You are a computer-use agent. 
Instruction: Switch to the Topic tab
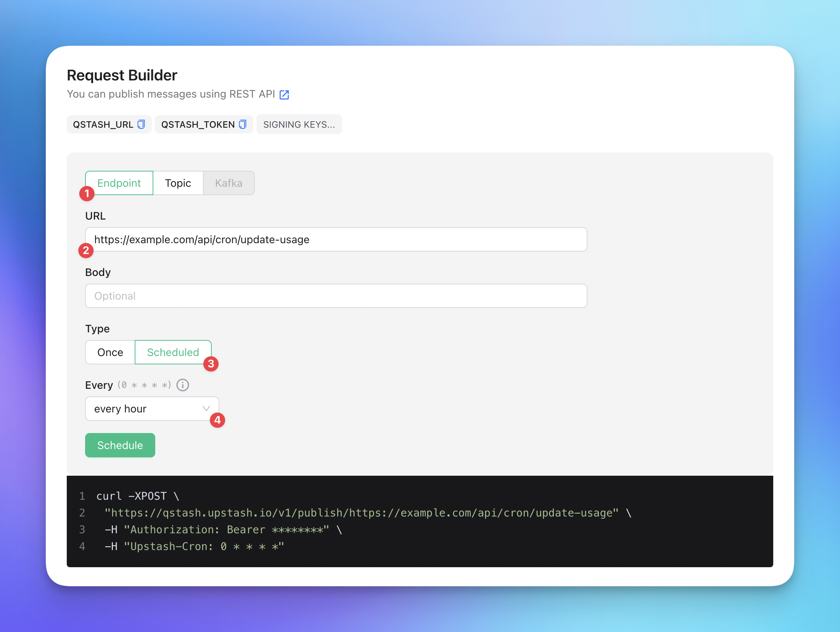tap(178, 183)
